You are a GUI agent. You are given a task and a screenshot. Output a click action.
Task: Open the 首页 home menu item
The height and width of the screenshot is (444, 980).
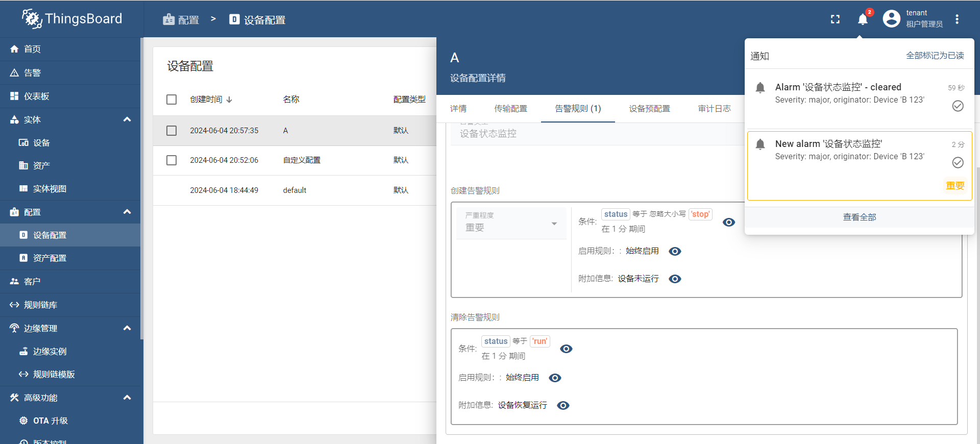coord(70,49)
